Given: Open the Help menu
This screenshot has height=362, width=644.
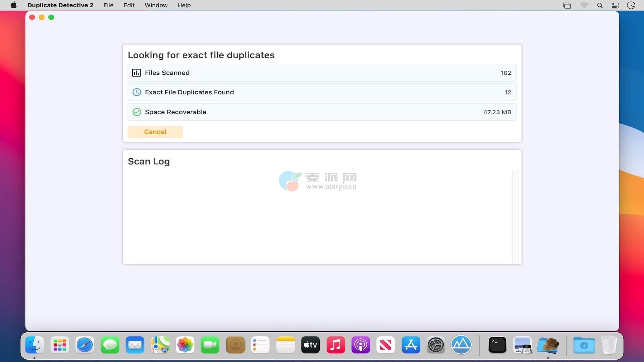Looking at the screenshot, I should (184, 5).
